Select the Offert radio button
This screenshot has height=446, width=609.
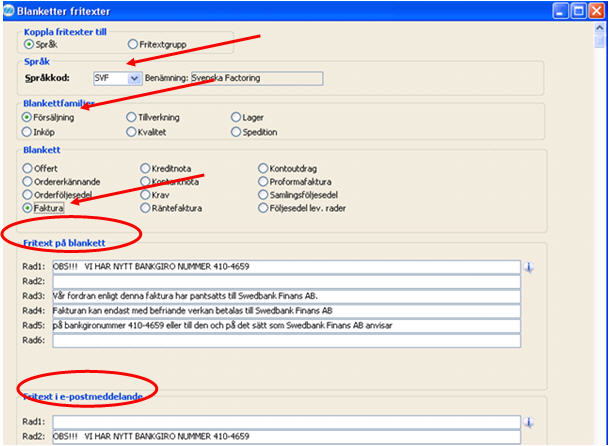28,168
